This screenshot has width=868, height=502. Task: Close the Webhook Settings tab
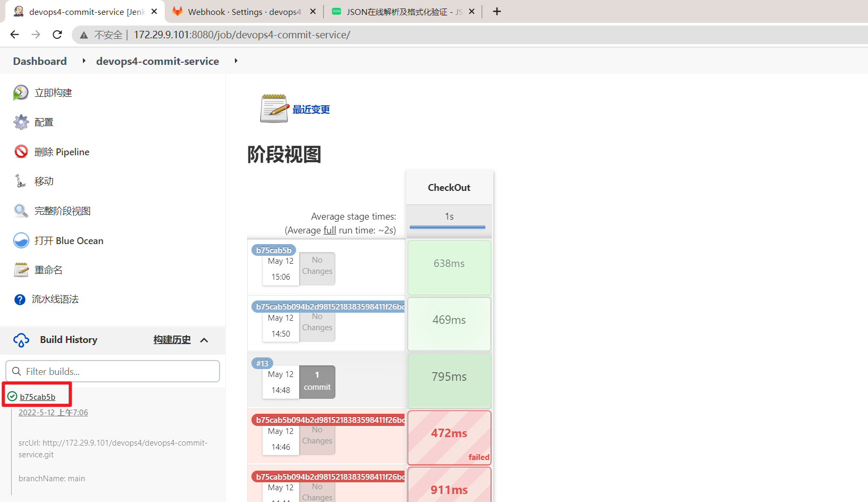313,11
